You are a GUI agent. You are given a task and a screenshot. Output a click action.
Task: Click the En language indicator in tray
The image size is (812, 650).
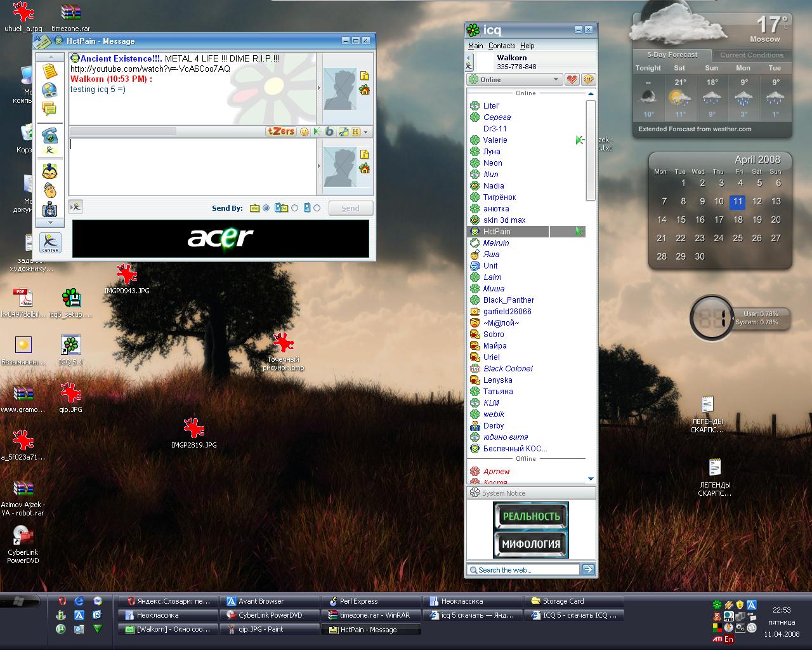(x=728, y=639)
